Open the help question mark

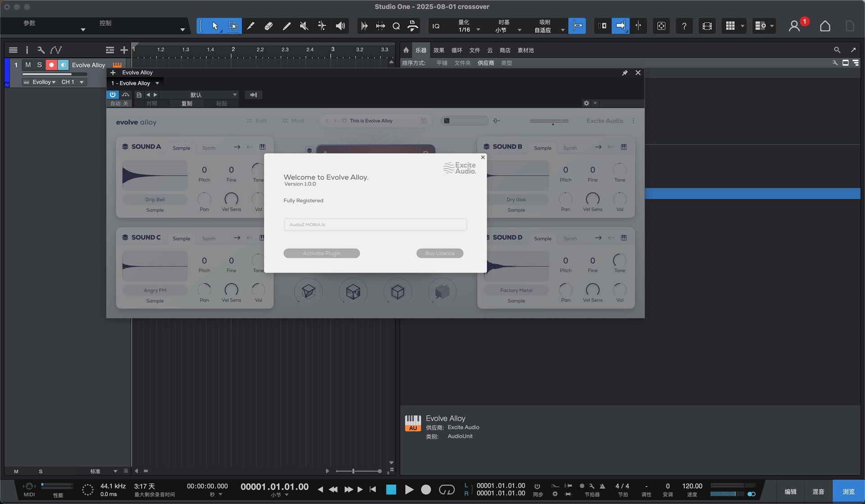click(x=684, y=26)
